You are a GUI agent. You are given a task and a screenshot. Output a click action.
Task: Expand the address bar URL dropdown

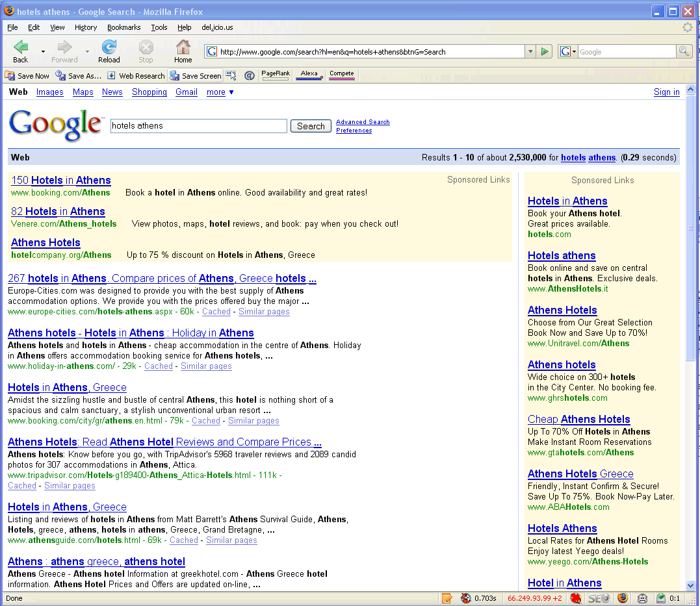pos(530,52)
